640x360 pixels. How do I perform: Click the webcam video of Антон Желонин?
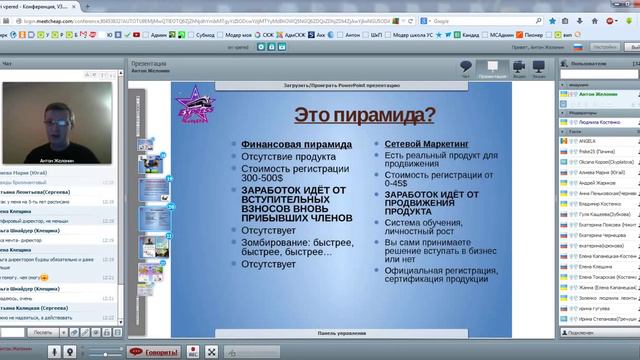57,123
